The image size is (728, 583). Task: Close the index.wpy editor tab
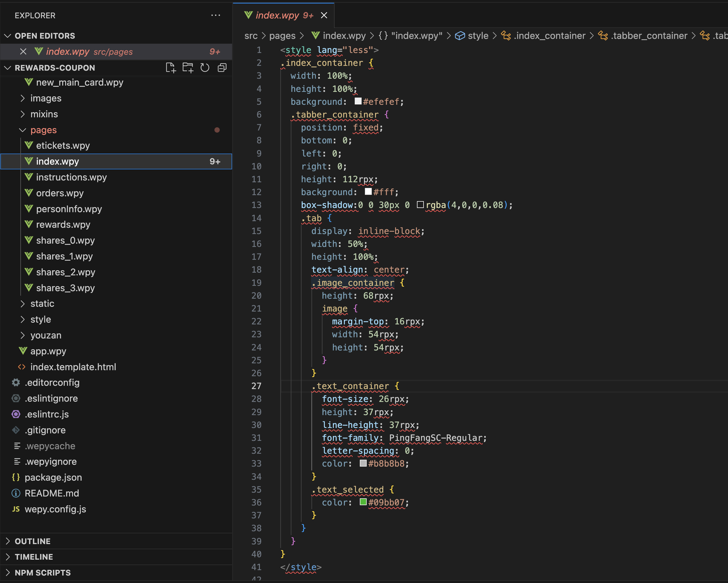click(324, 16)
